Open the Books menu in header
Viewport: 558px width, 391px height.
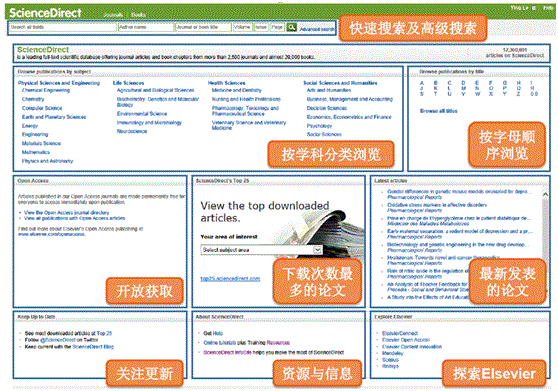(x=138, y=15)
